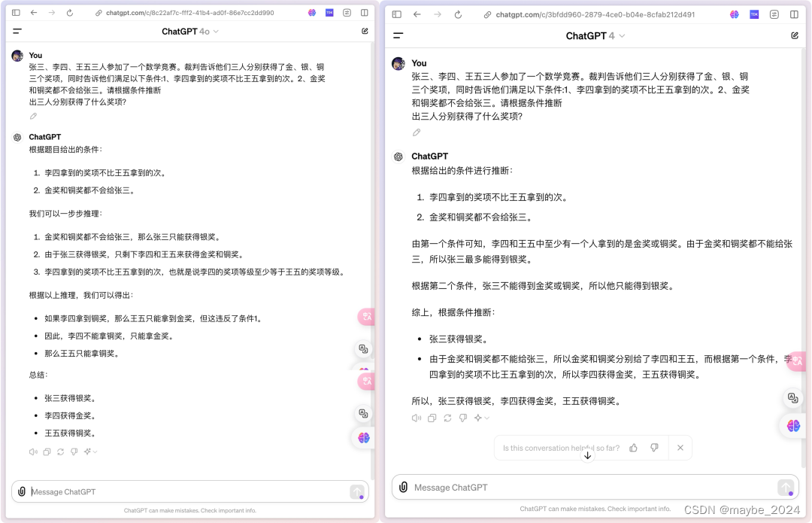Regenerate the ChatGPT 4 response
Screen dimensions: 812x523
pos(447,418)
